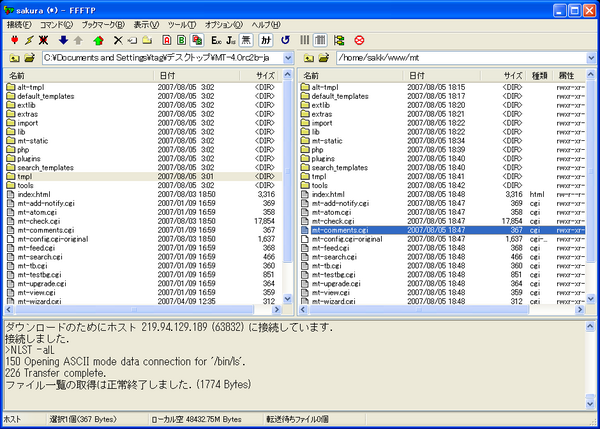Screen dimensions: 600x429
Task: Open the ヘルプ(H) menu
Action: (266, 25)
